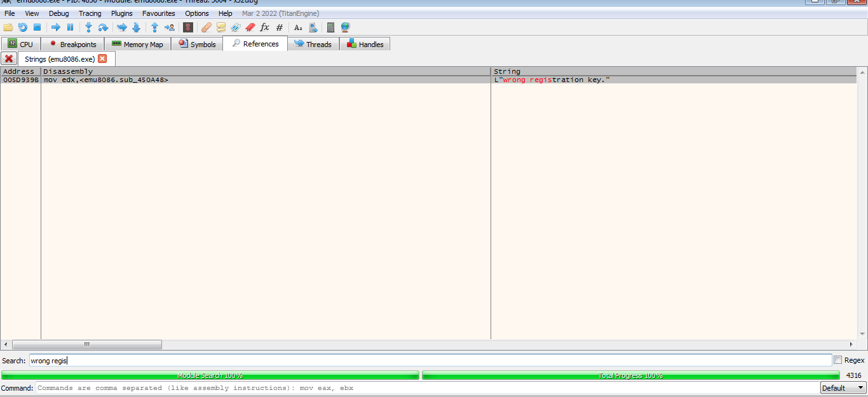Switch to the Breakpoints tab
The image size is (868, 397).
72,45
